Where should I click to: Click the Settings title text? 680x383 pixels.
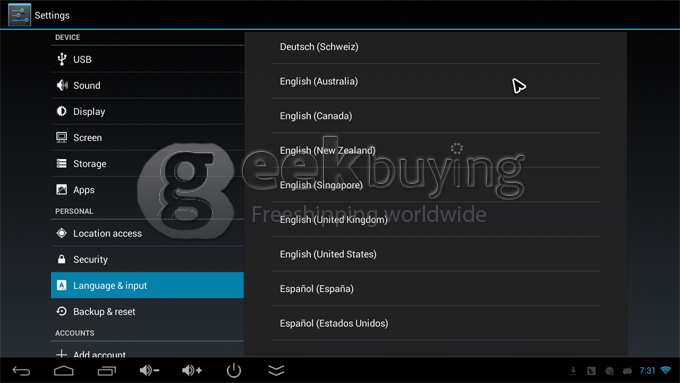point(52,15)
